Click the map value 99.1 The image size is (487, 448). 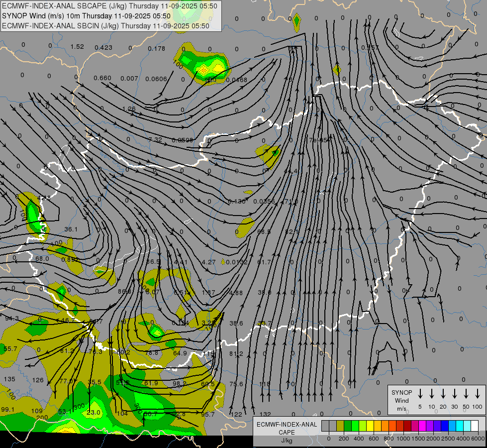[x=7, y=410]
